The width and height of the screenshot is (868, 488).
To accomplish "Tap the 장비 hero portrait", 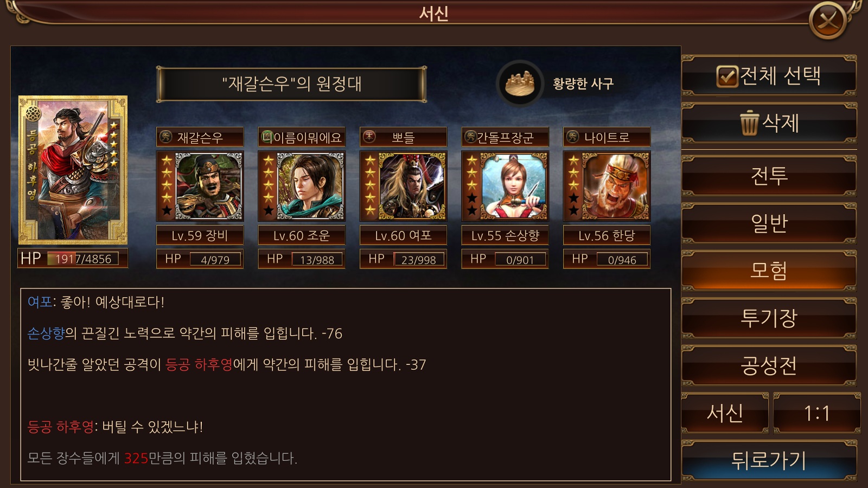I will (200, 185).
